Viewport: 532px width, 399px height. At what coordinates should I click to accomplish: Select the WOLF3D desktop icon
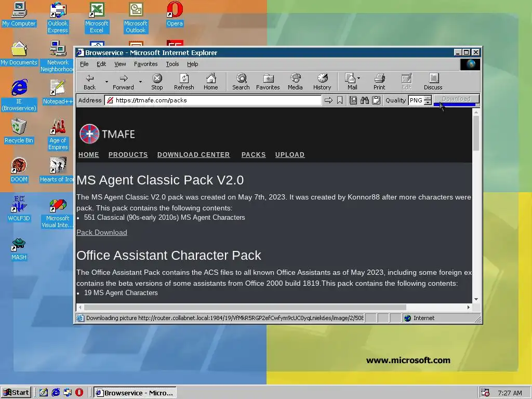click(19, 209)
